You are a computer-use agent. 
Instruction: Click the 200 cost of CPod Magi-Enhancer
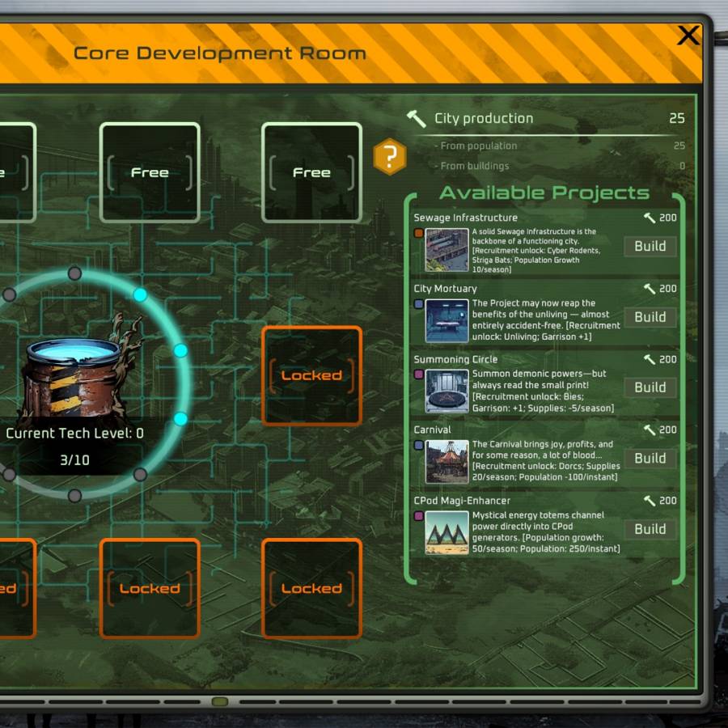[667, 501]
